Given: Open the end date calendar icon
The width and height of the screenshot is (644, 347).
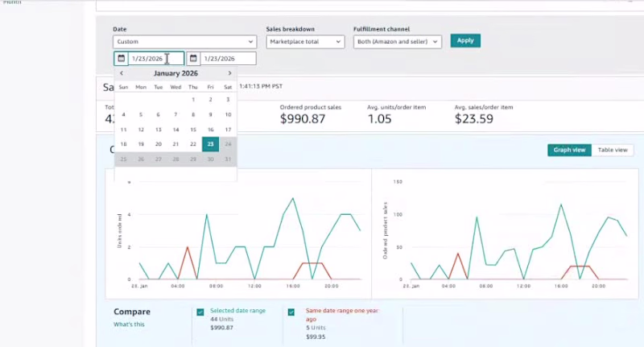Looking at the screenshot, I should click(x=193, y=58).
